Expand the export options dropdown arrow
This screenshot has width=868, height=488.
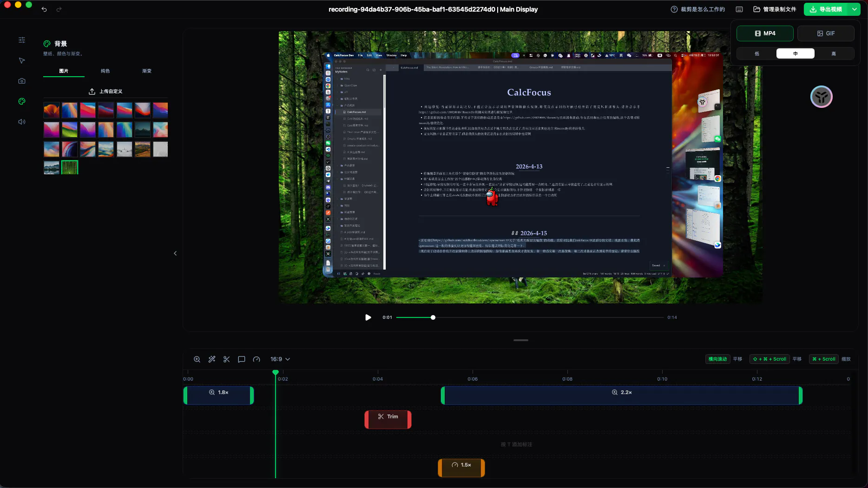click(x=854, y=9)
